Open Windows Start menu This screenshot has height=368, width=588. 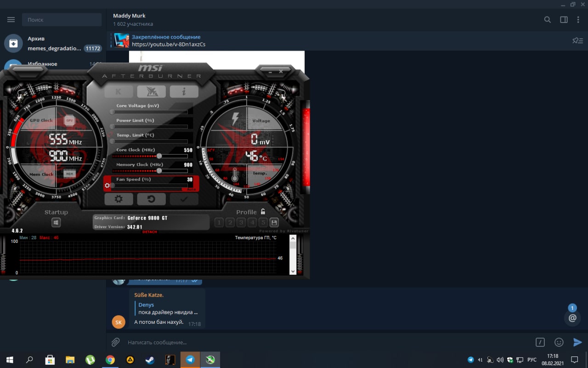point(9,360)
